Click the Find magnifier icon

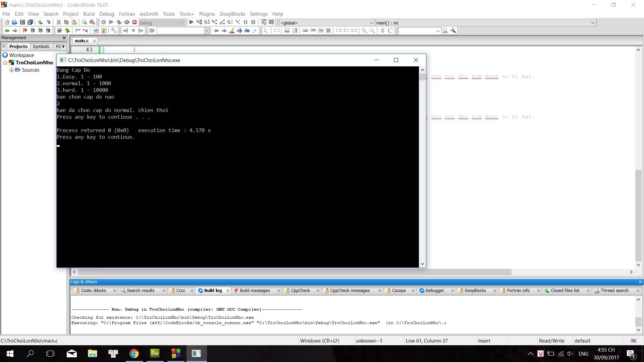(x=84, y=22)
